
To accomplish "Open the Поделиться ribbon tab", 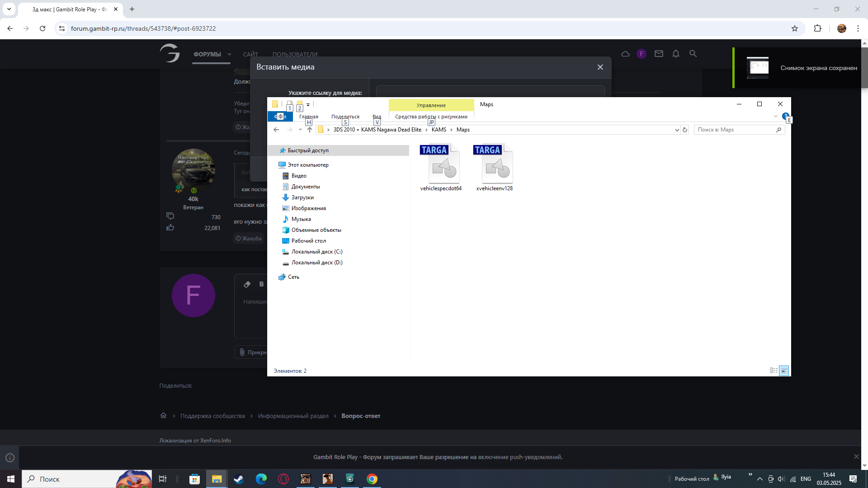I will tap(345, 117).
